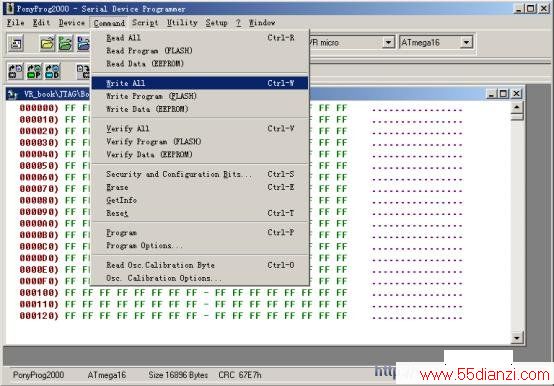Open the ATmega16 device type dropdown

click(x=466, y=43)
